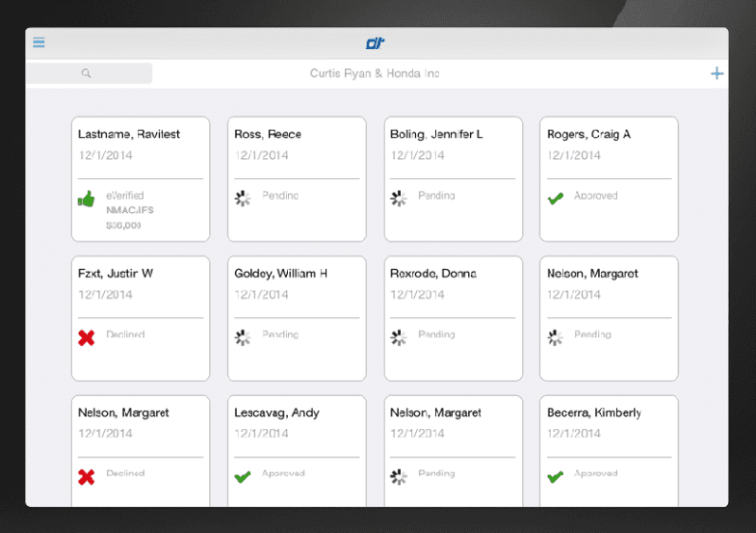756x533 pixels.
Task: Click the magnifying glass search icon
Action: [87, 73]
